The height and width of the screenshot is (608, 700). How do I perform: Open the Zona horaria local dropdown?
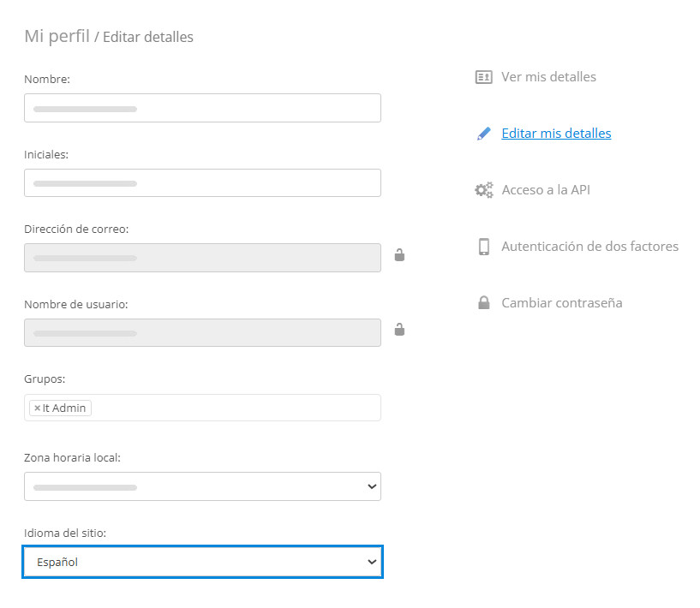click(x=372, y=486)
